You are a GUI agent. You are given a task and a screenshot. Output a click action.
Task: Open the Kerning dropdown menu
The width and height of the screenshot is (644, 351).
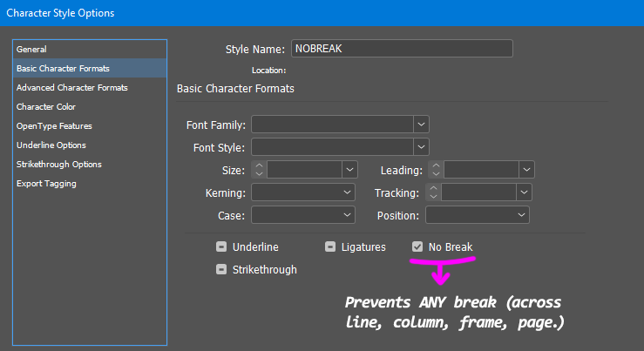[x=348, y=192]
